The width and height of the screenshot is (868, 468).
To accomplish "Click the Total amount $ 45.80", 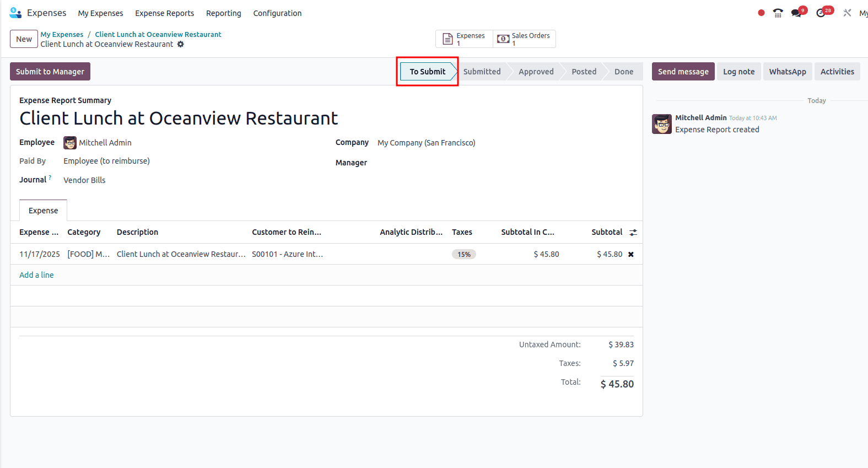I will [617, 384].
